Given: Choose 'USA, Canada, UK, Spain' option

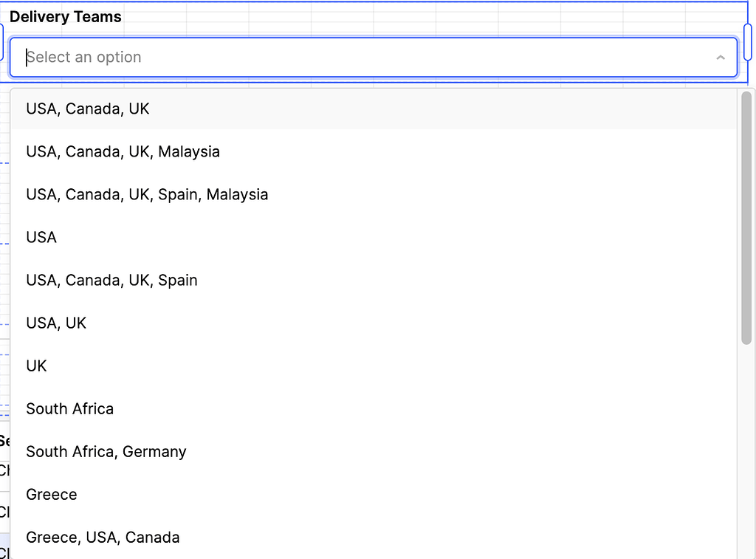Looking at the screenshot, I should click(373, 280).
